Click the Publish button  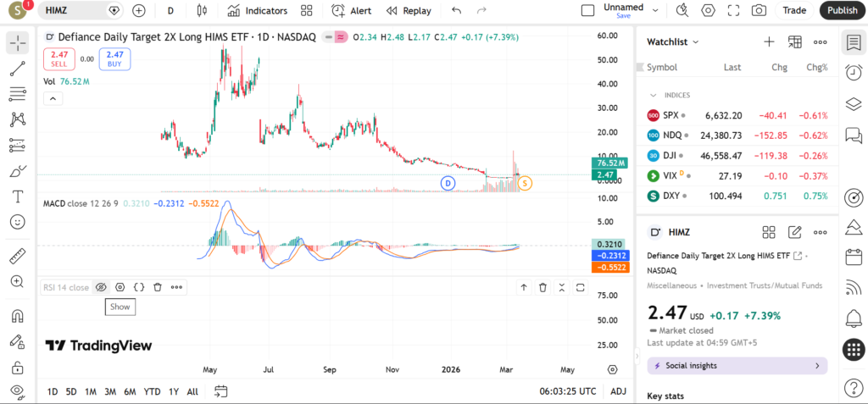coord(842,11)
